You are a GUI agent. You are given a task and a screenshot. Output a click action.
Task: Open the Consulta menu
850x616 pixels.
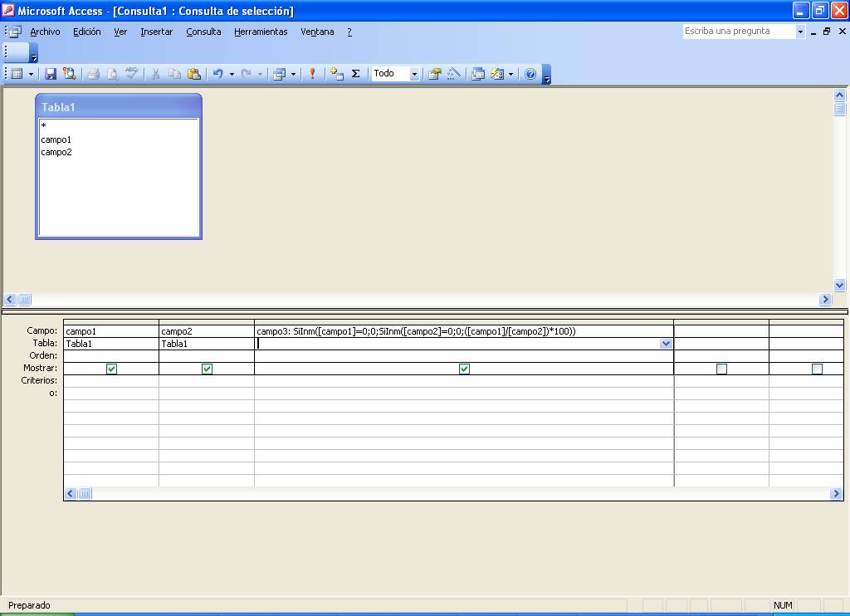click(203, 32)
